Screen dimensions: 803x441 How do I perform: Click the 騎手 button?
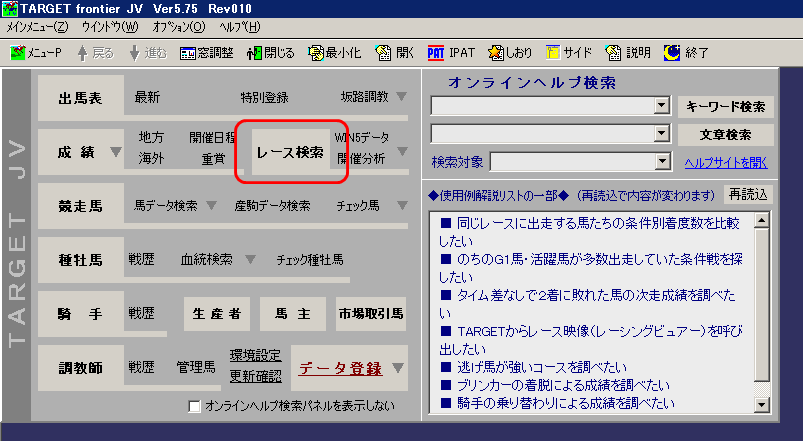click(x=81, y=314)
